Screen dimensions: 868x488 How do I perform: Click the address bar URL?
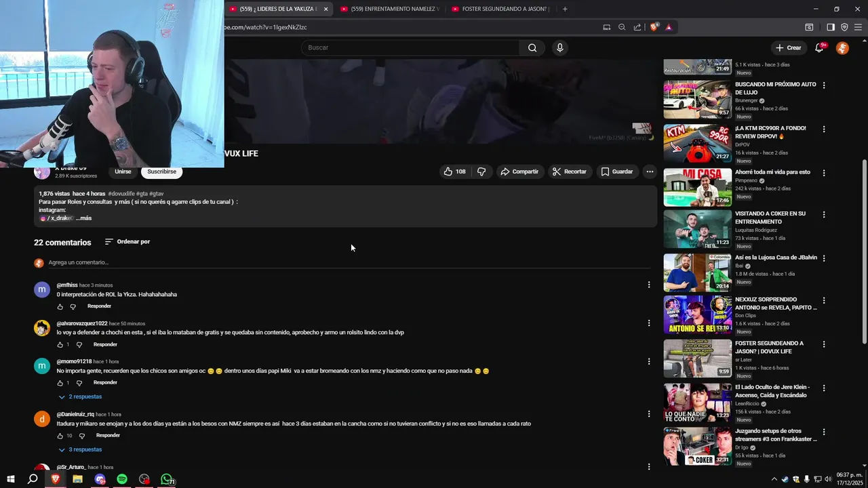[x=266, y=27]
